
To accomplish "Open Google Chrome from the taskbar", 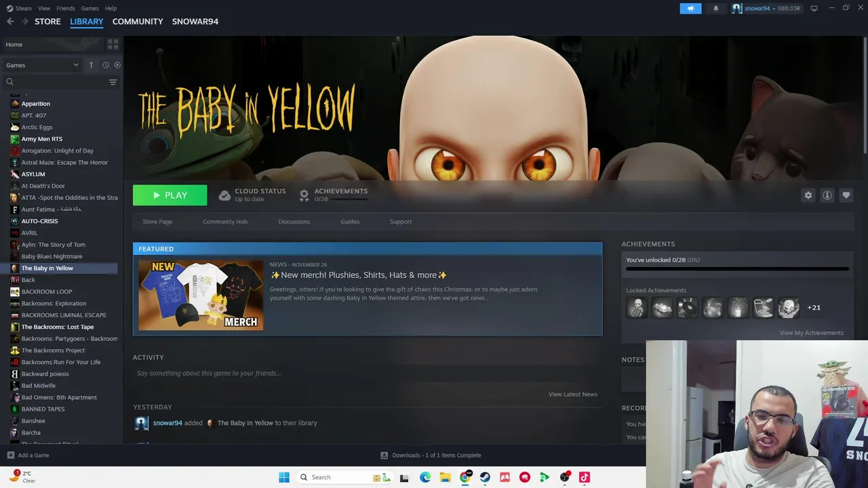I will pos(465,477).
